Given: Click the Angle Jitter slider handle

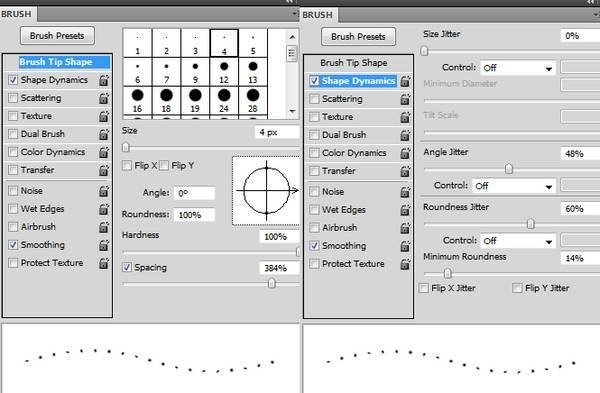Looking at the screenshot, I should (509, 169).
